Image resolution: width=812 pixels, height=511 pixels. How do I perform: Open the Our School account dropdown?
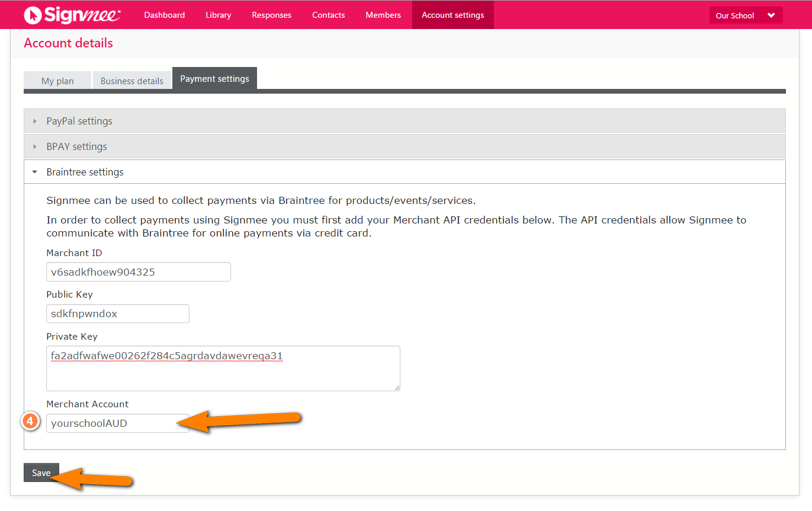click(746, 15)
